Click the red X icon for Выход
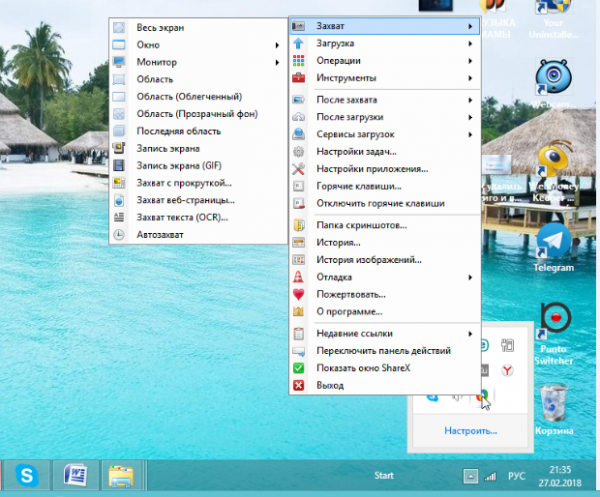This screenshot has height=497, width=600. click(298, 385)
